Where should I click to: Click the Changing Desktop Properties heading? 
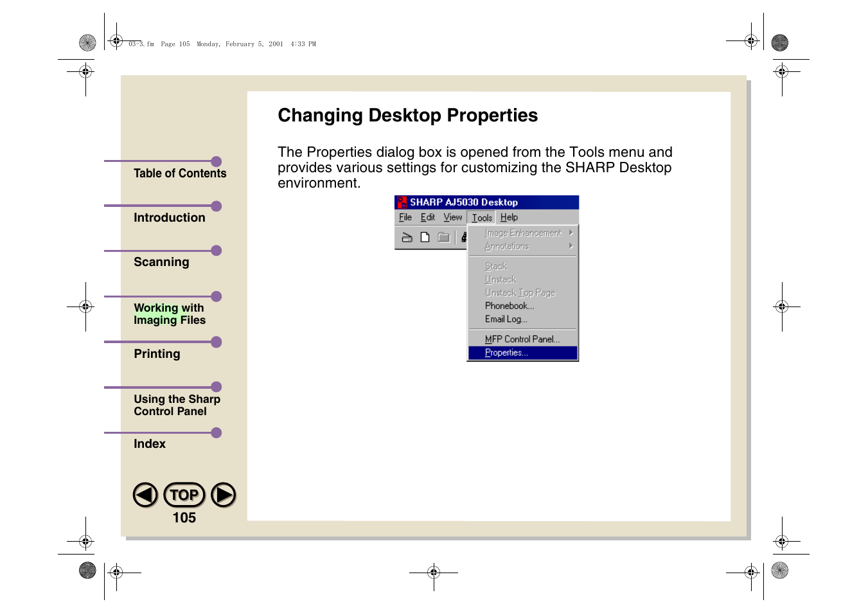pyautogui.click(x=408, y=116)
